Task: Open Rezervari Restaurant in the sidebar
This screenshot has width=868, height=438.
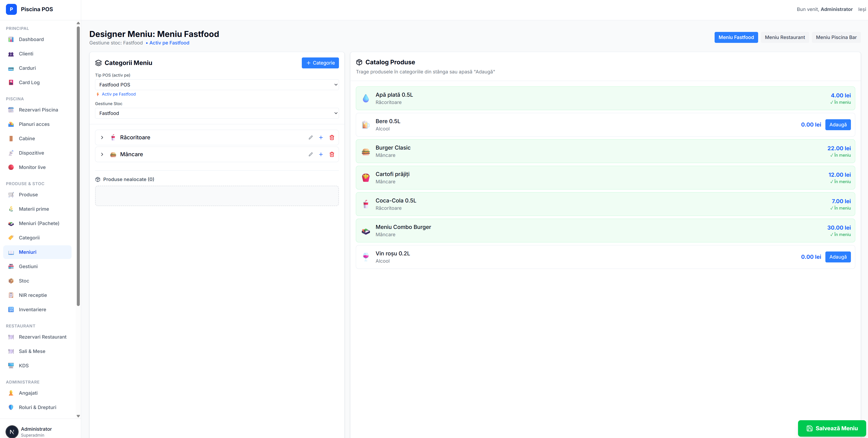Action: click(x=37, y=337)
